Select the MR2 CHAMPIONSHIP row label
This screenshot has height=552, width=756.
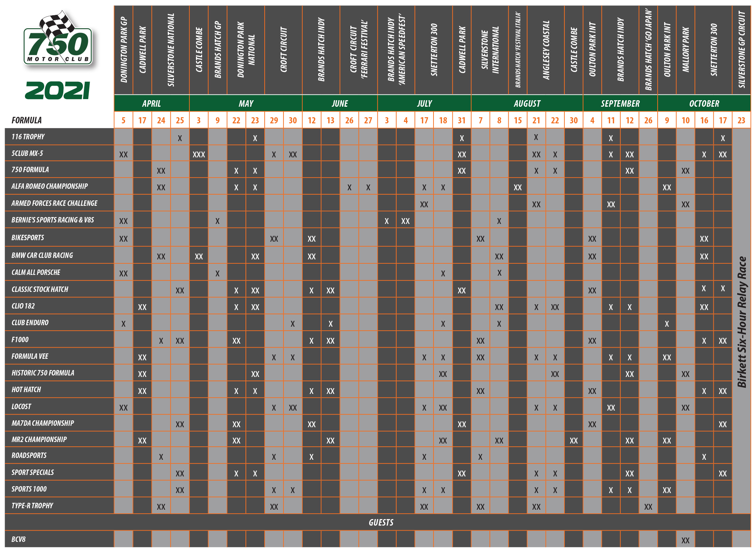point(39,440)
